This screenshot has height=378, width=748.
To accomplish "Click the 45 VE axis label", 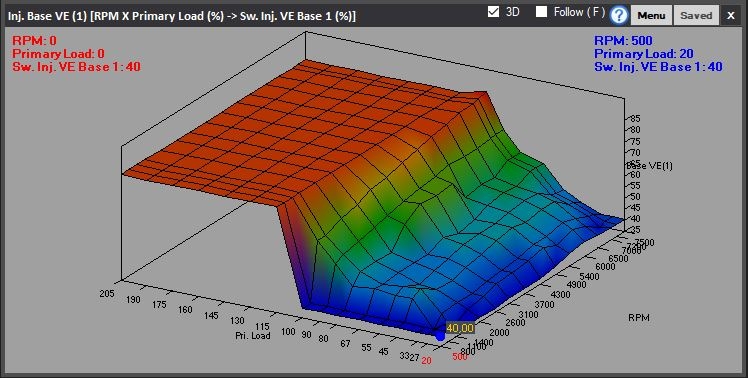I will (x=636, y=208).
